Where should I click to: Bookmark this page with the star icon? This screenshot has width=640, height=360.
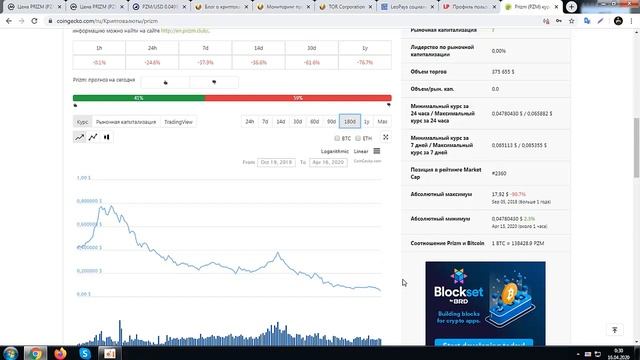[571, 21]
